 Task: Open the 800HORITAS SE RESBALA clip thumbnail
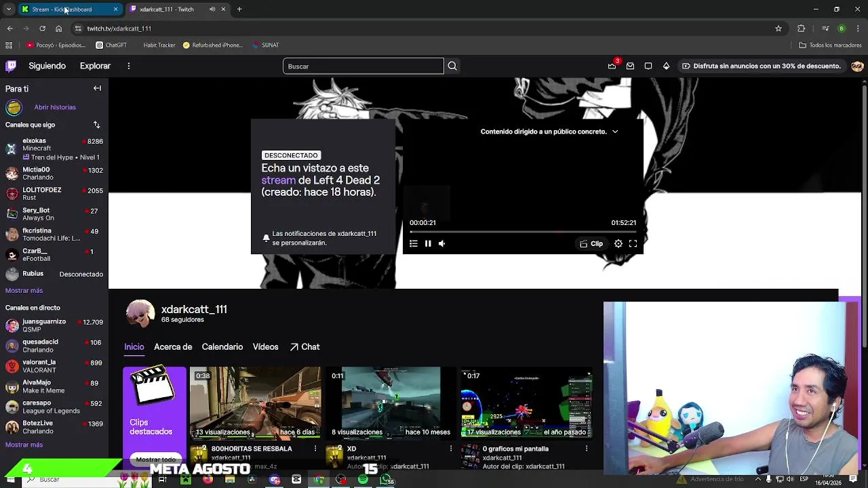coord(255,403)
